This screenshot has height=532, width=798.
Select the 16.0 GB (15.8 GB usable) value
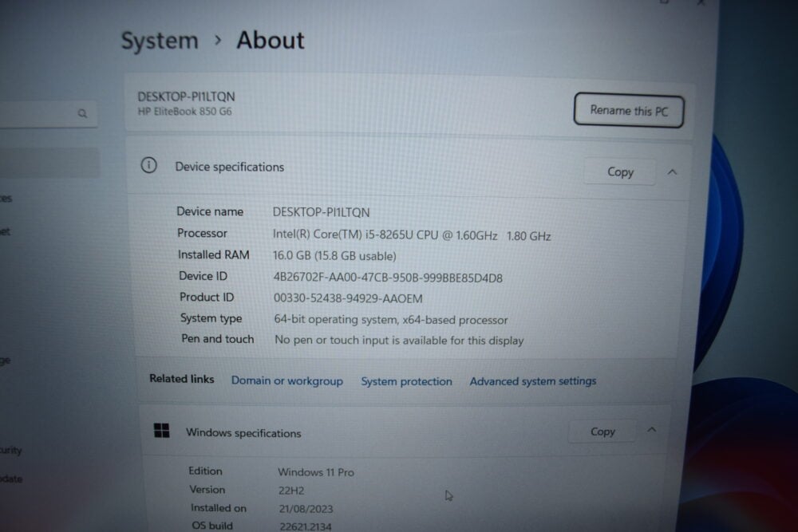(x=334, y=255)
